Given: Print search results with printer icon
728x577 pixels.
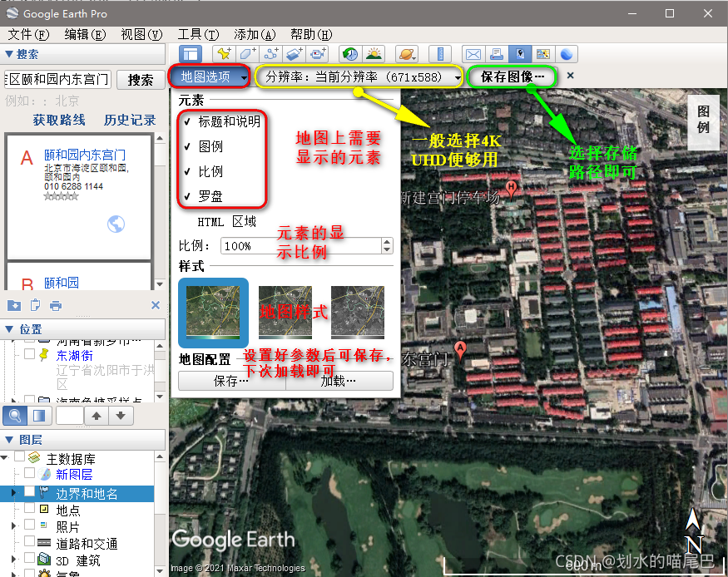Looking at the screenshot, I should 56,305.
